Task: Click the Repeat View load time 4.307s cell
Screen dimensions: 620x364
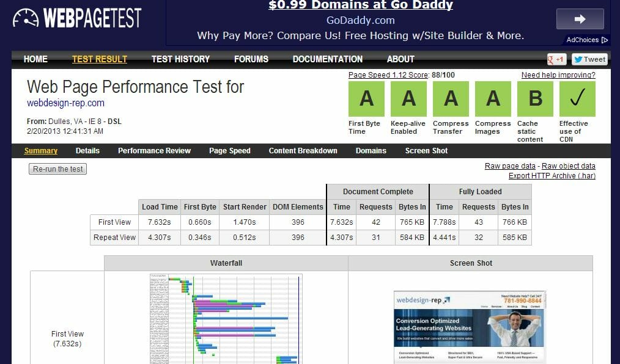Action: coord(160,238)
